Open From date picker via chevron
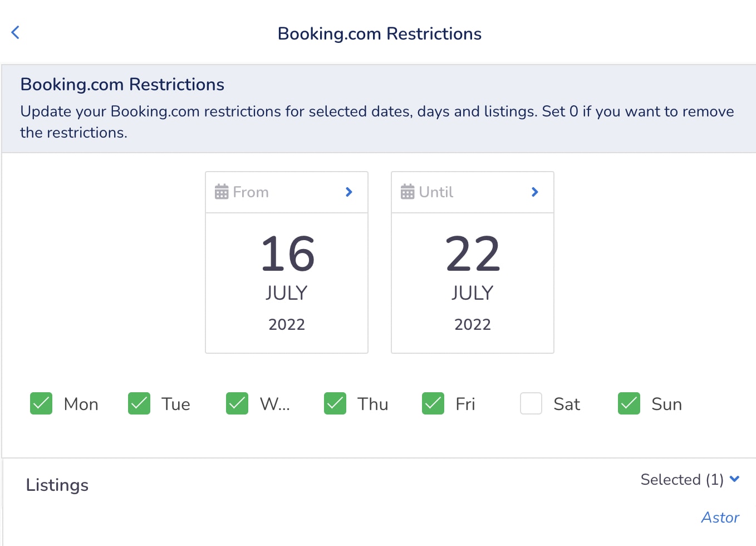756x546 pixels. [349, 192]
